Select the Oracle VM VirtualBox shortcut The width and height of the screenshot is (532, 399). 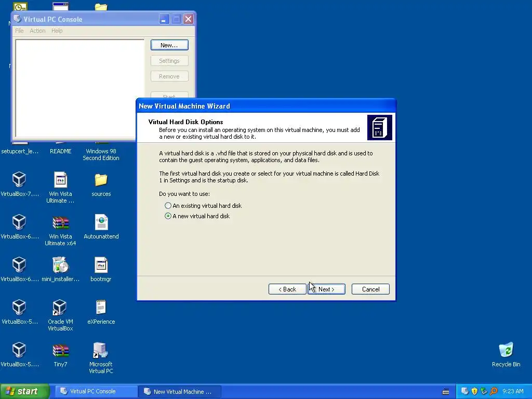[x=60, y=315]
